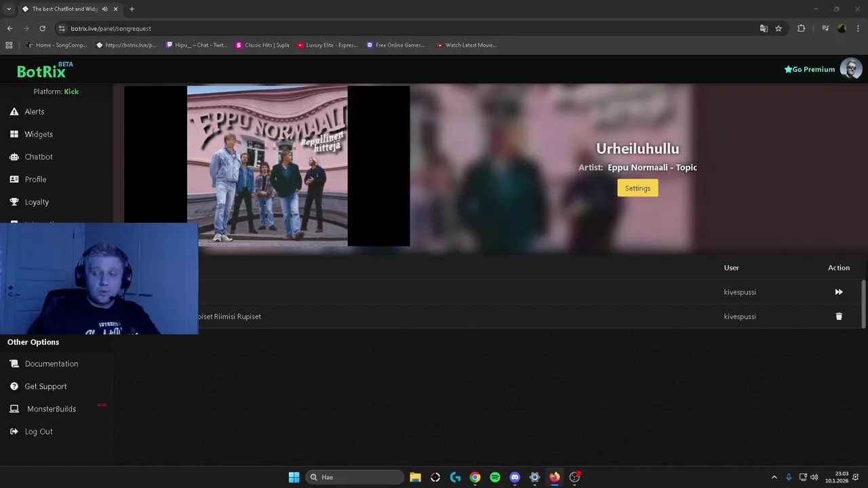Viewport: 868px width, 488px height.
Task: Go to the Chatbot page
Action: [x=39, y=157]
